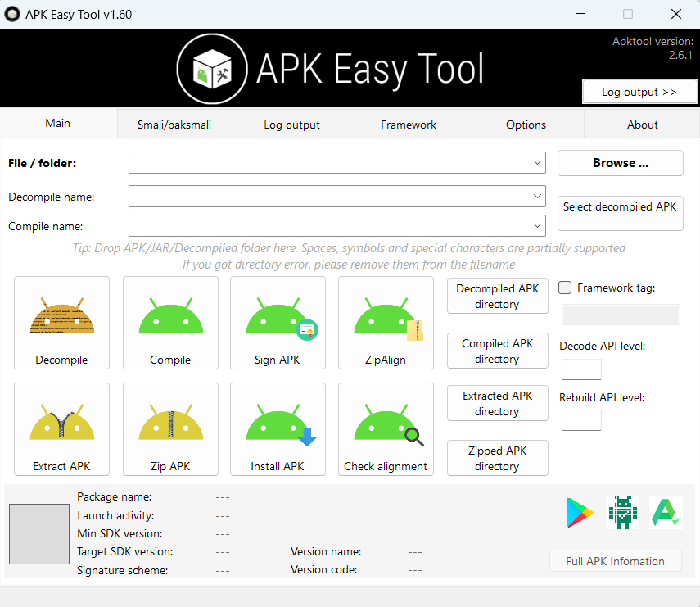Image resolution: width=700 pixels, height=607 pixels.
Task: Click the 'Min SDK version:' label
Action: [120, 533]
